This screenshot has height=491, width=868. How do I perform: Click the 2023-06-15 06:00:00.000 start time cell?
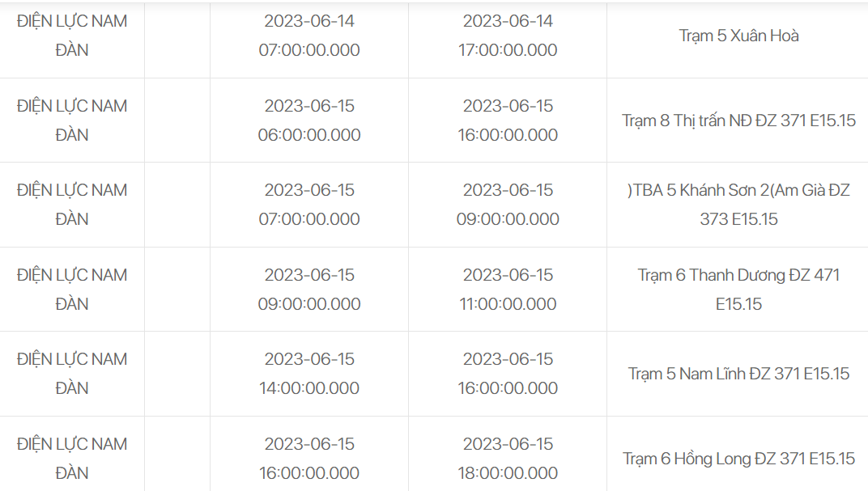click(309, 121)
